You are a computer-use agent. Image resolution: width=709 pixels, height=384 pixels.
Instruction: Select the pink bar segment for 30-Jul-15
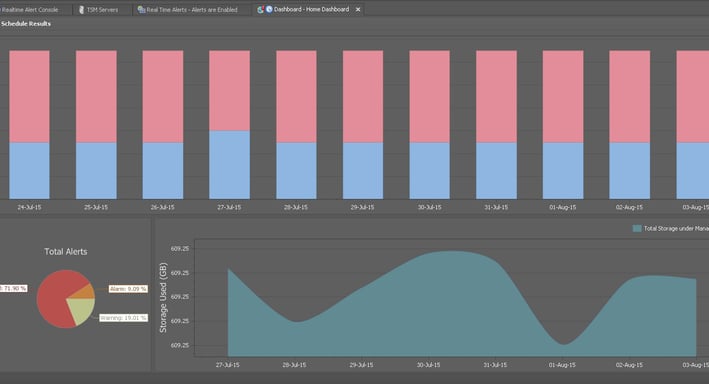(430, 96)
